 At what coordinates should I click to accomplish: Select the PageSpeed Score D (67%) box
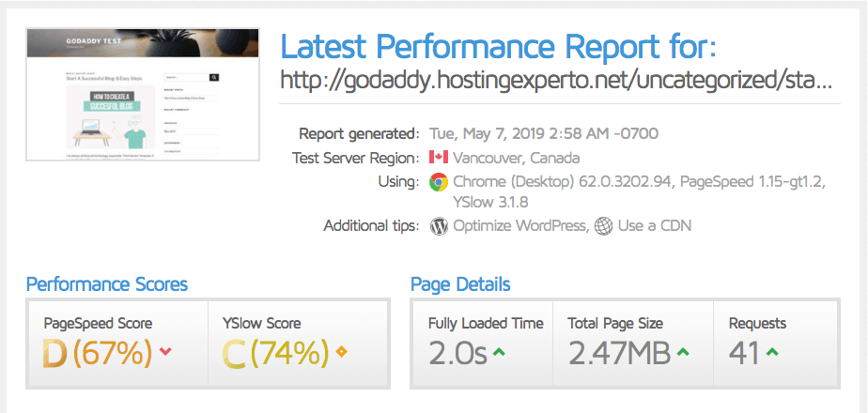[118, 344]
